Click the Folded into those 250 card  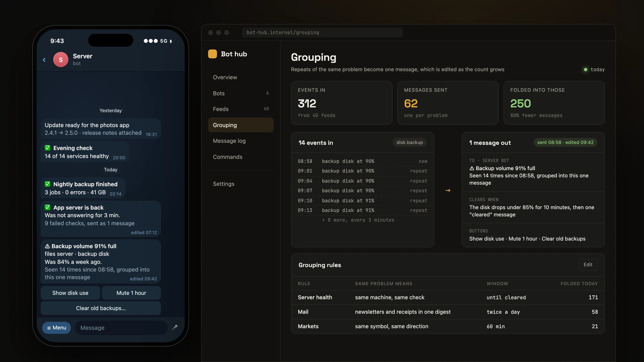tap(554, 103)
